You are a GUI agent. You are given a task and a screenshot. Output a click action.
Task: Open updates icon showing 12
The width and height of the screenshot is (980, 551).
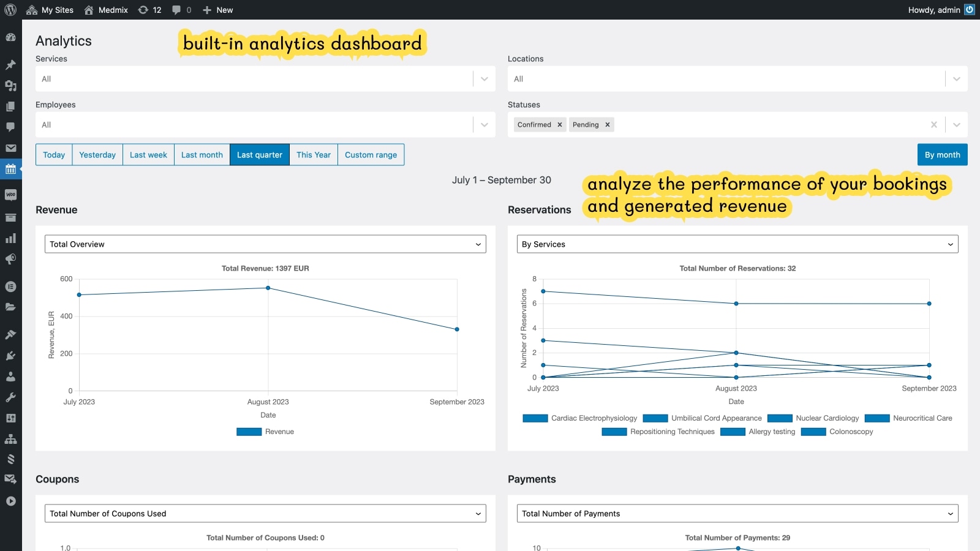(x=149, y=10)
